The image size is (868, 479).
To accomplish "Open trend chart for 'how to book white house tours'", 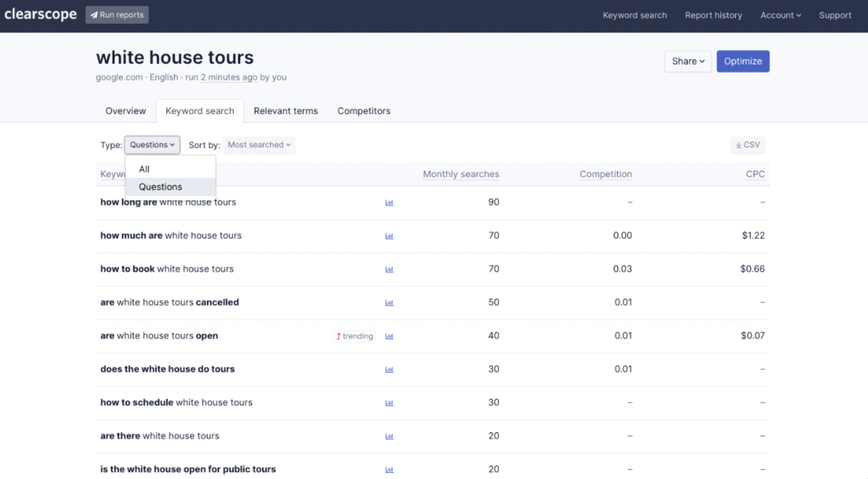I will pos(389,269).
